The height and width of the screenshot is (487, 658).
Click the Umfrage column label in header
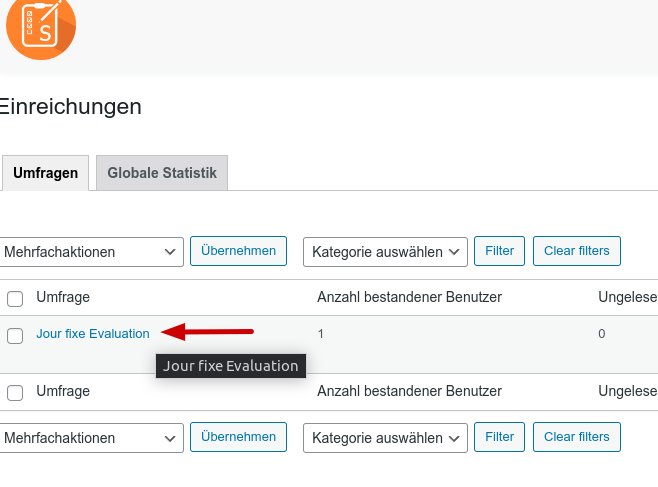pos(63,297)
